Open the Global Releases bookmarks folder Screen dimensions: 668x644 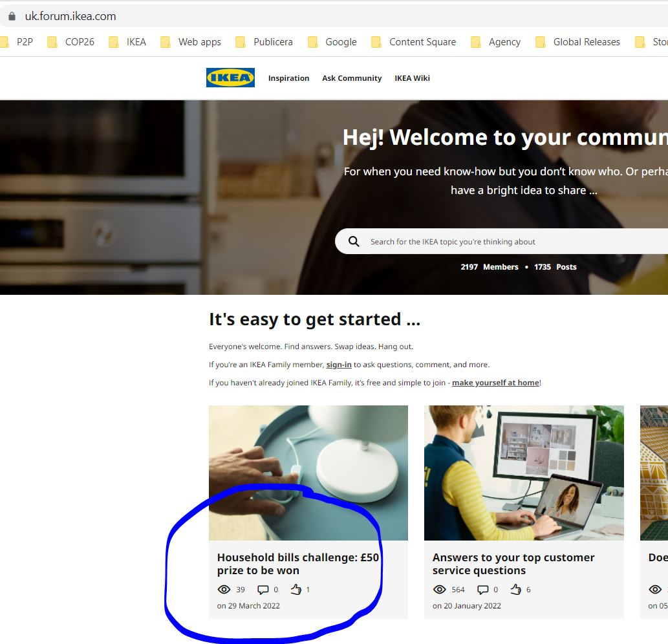pos(577,42)
